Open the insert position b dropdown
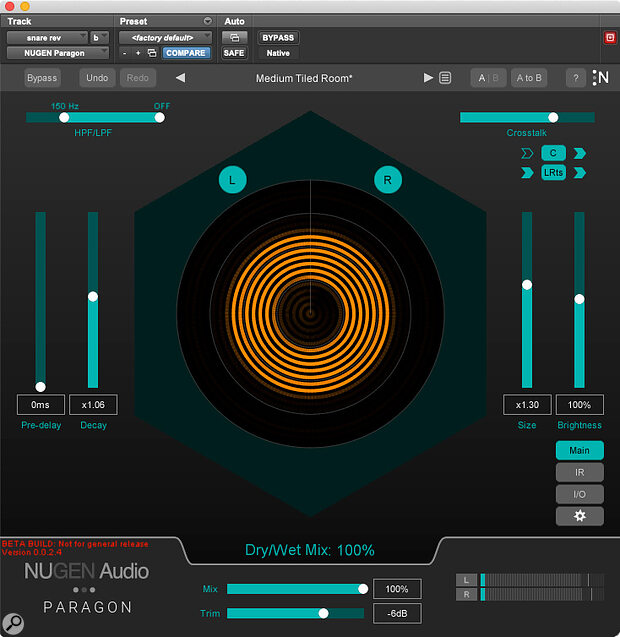The height and width of the screenshot is (637, 620). tap(99, 38)
